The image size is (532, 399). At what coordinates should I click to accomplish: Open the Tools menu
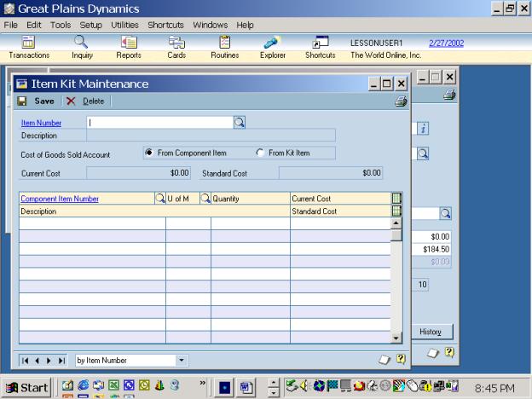(61, 25)
